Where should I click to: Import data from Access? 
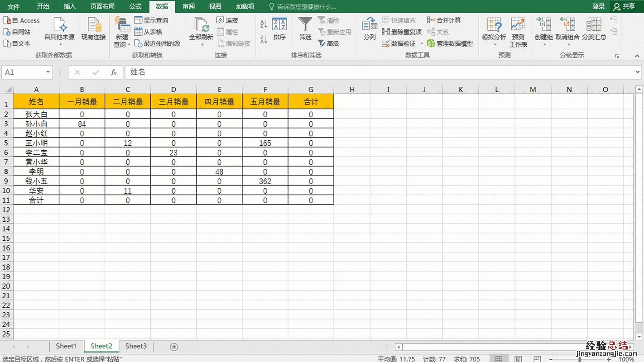click(x=22, y=20)
